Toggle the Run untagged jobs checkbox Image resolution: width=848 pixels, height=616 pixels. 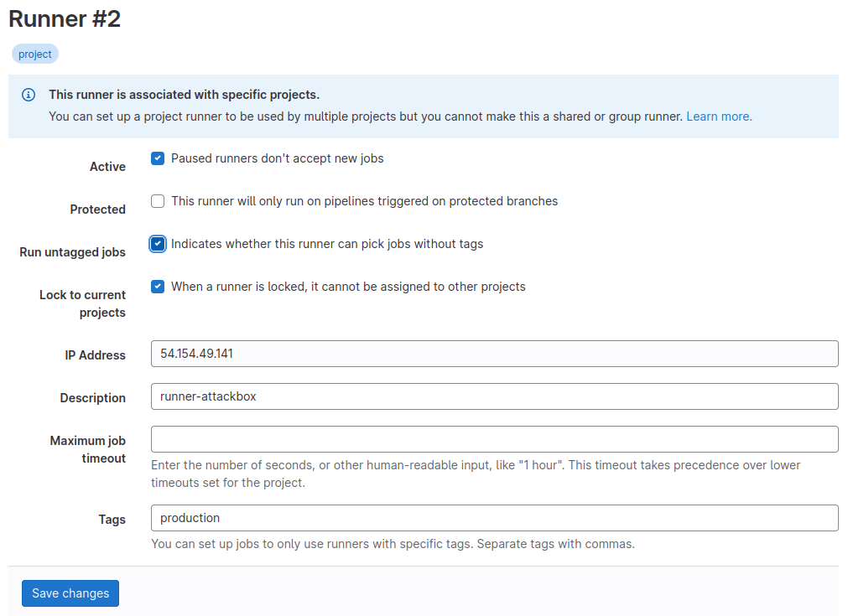158,244
